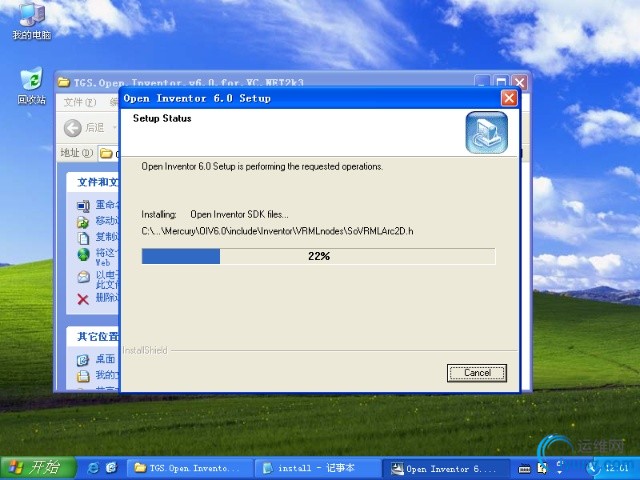
Task: Click the move file icon in Explorer sidebar
Action: pos(83,222)
